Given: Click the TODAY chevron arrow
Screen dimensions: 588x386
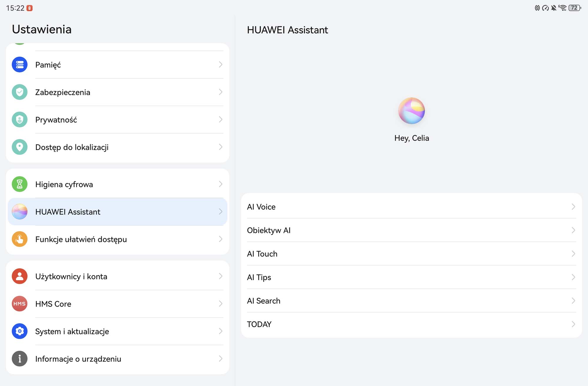Looking at the screenshot, I should point(573,324).
